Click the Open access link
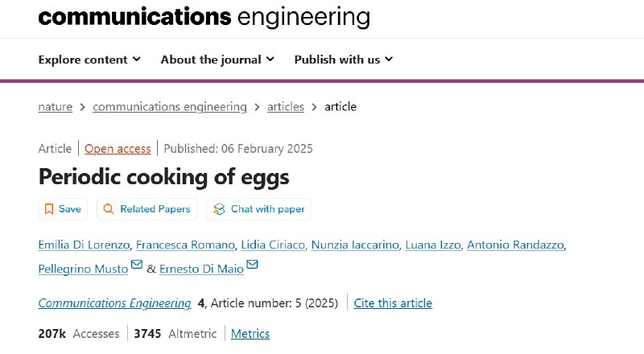Viewport: 644px width, 354px height. tap(118, 149)
